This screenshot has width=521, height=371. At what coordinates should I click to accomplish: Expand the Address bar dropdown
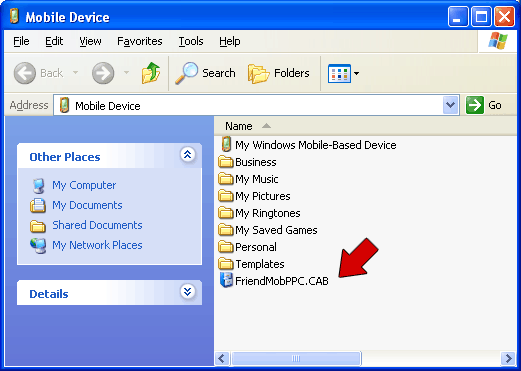(x=450, y=105)
